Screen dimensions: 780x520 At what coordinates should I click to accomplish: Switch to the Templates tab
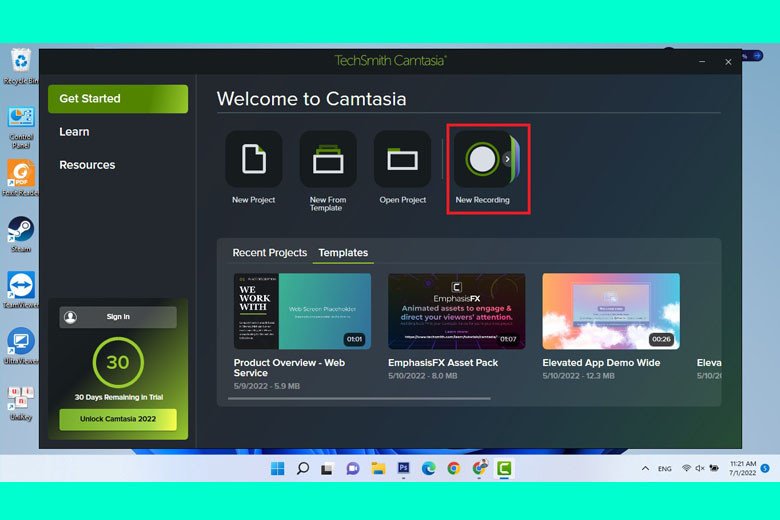click(343, 253)
